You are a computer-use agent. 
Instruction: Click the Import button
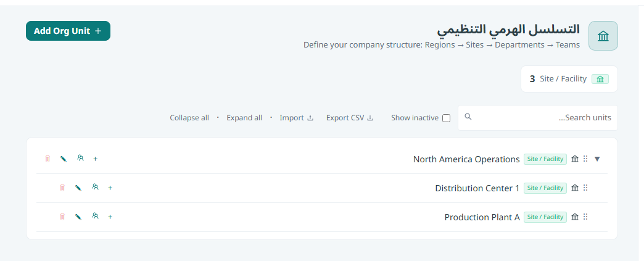point(297,118)
